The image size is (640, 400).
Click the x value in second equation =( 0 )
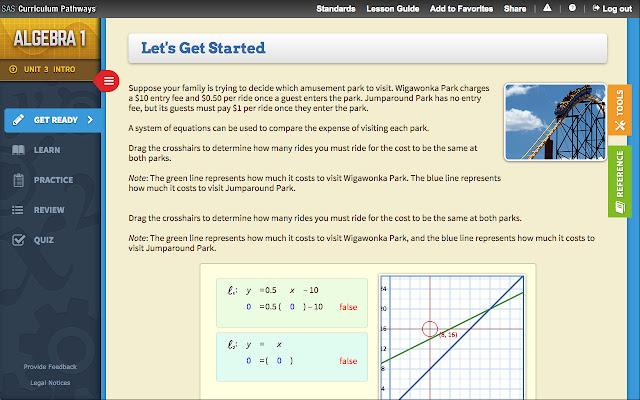279,361
